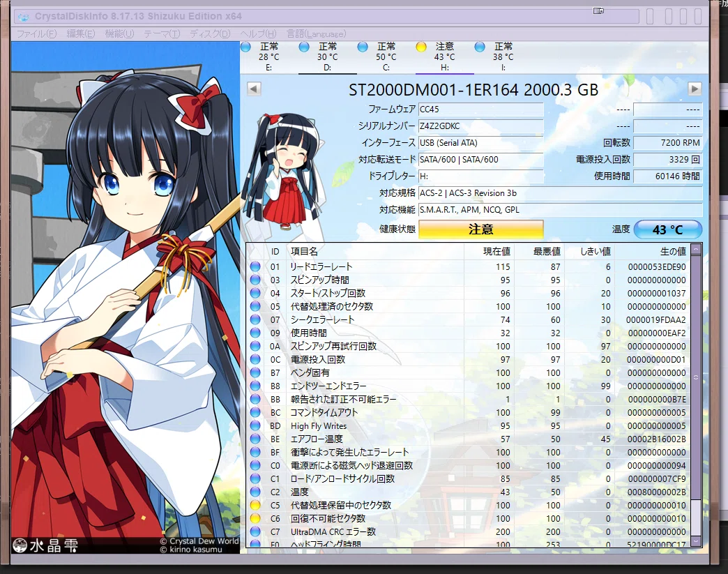Click the 43 °C temperature button
The image size is (728, 574).
[667, 229]
